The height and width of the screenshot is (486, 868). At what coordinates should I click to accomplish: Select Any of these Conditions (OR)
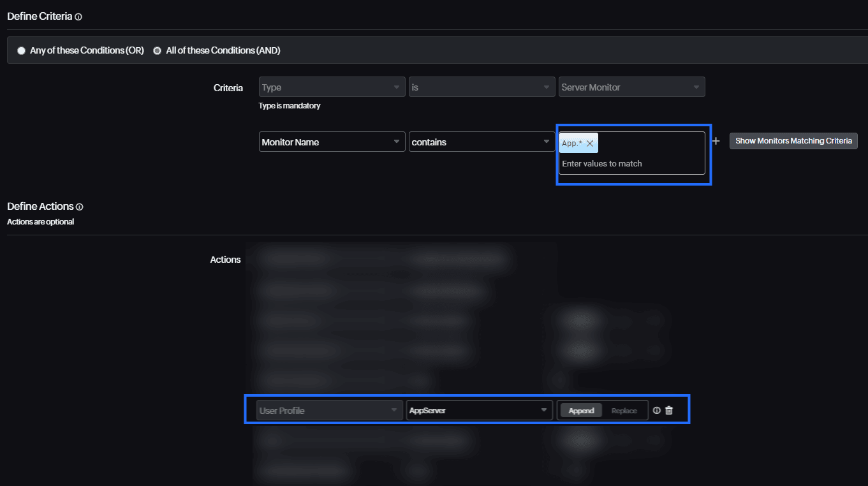point(22,50)
